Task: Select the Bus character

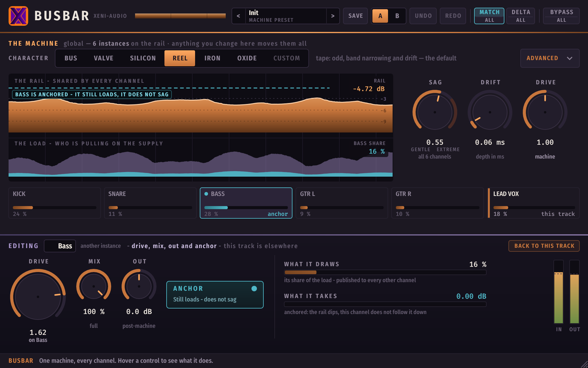Action: [71, 58]
